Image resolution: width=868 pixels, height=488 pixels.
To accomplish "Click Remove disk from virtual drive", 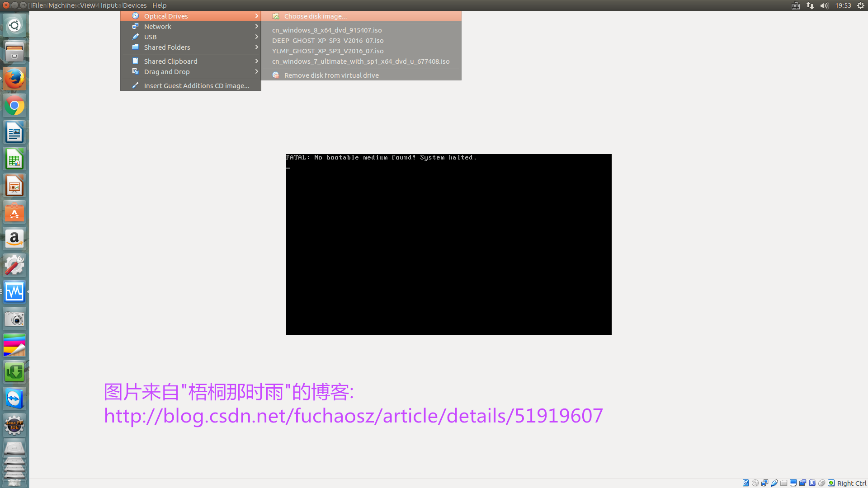I will click(331, 75).
